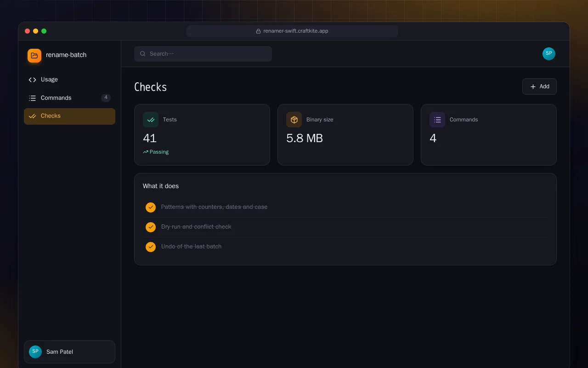Focus the Search input field
The image size is (588, 368).
tap(203, 54)
